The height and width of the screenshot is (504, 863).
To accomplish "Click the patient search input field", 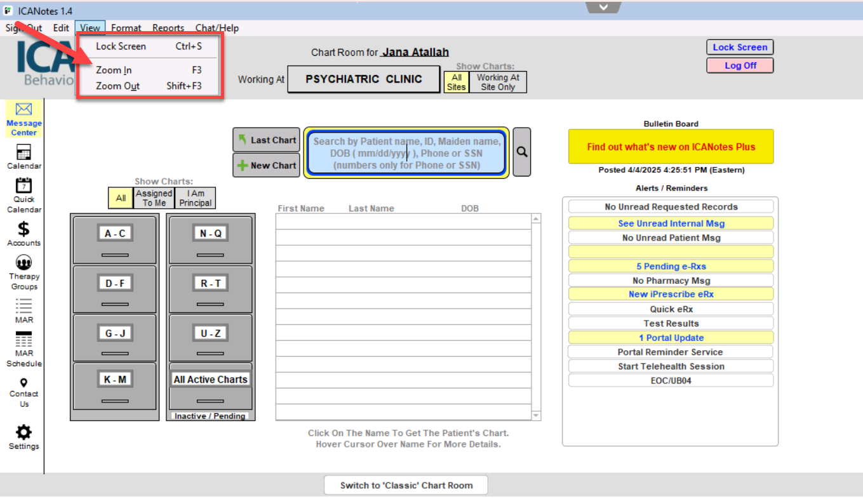I will pyautogui.click(x=406, y=152).
